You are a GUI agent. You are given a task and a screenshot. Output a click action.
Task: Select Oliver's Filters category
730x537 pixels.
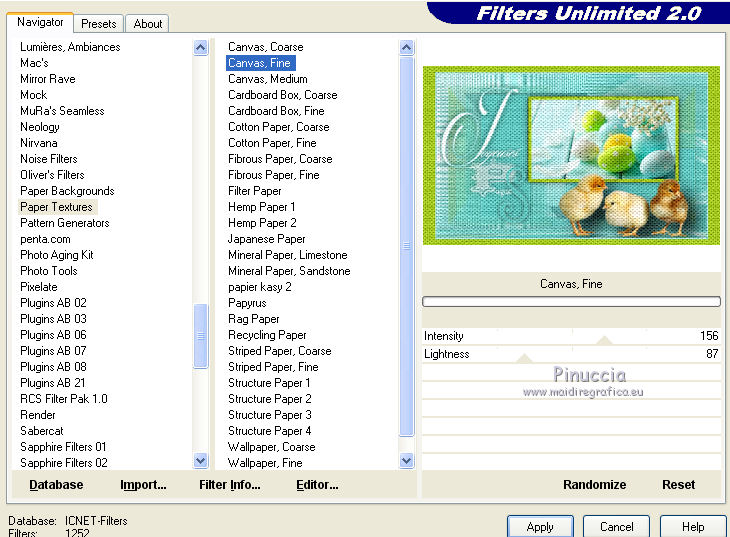(52, 175)
